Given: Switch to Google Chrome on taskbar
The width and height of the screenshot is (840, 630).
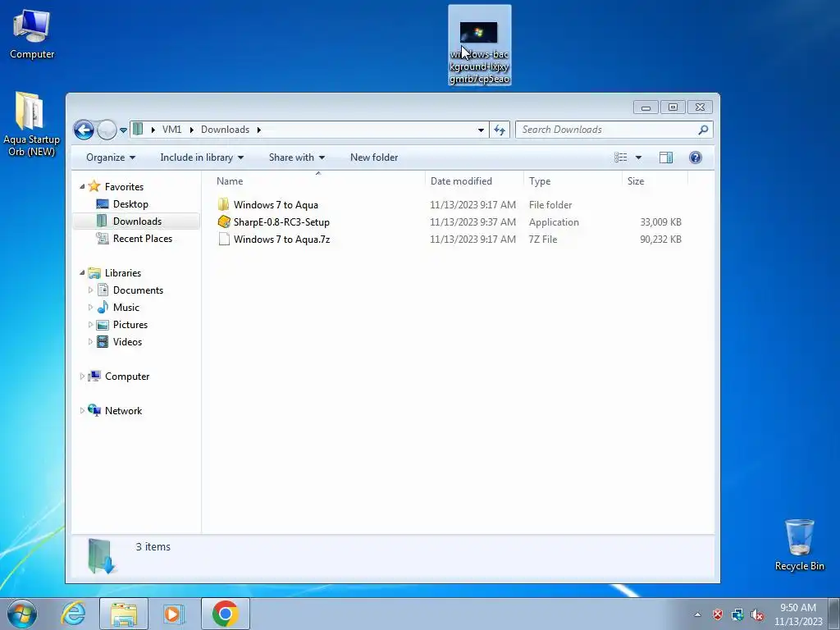Looking at the screenshot, I should [225, 614].
